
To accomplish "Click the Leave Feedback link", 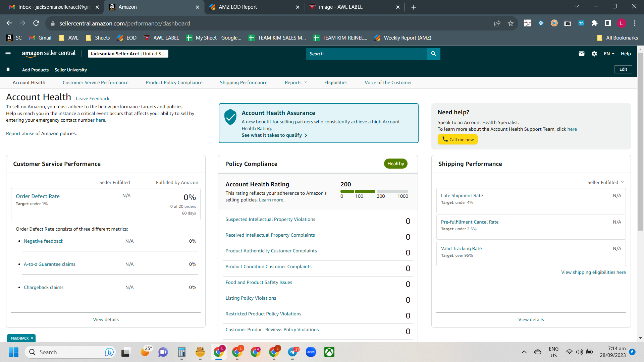I will coord(93,99).
